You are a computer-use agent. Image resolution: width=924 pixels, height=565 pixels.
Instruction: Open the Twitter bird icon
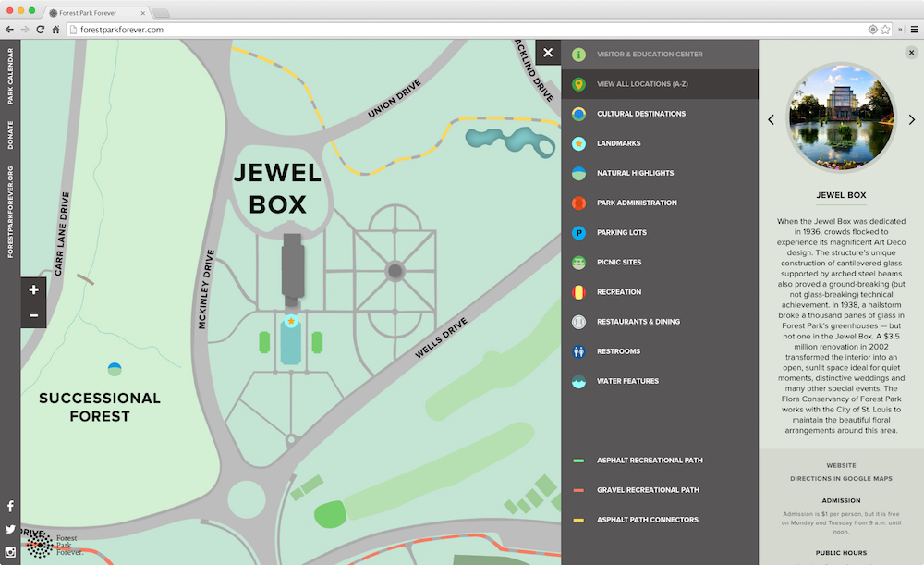pos(10,529)
